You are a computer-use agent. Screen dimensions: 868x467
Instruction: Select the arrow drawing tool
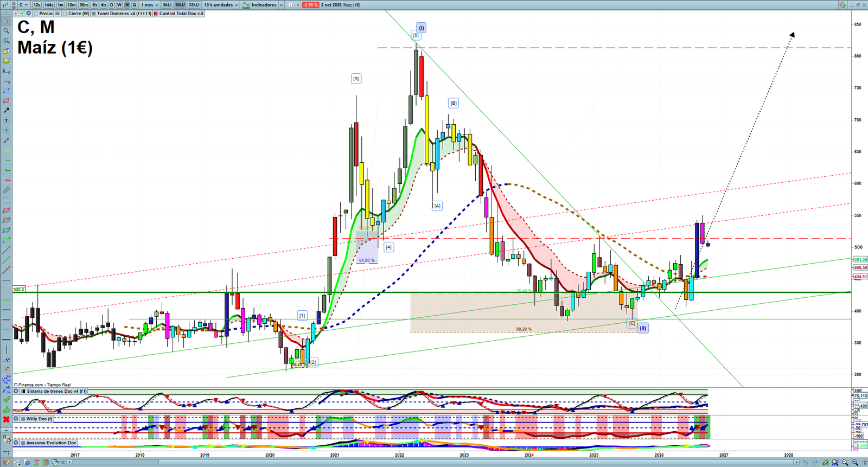7,110
